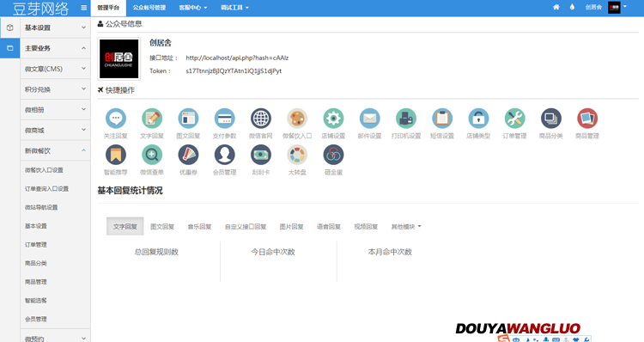Open the 砸金蛋 rings icon

tap(333, 155)
